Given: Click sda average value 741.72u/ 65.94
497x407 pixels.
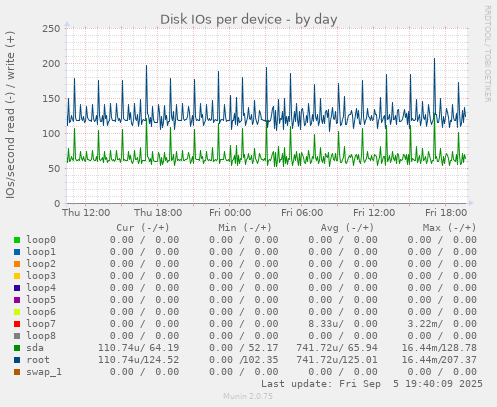Looking at the screenshot, I should pyautogui.click(x=337, y=348).
